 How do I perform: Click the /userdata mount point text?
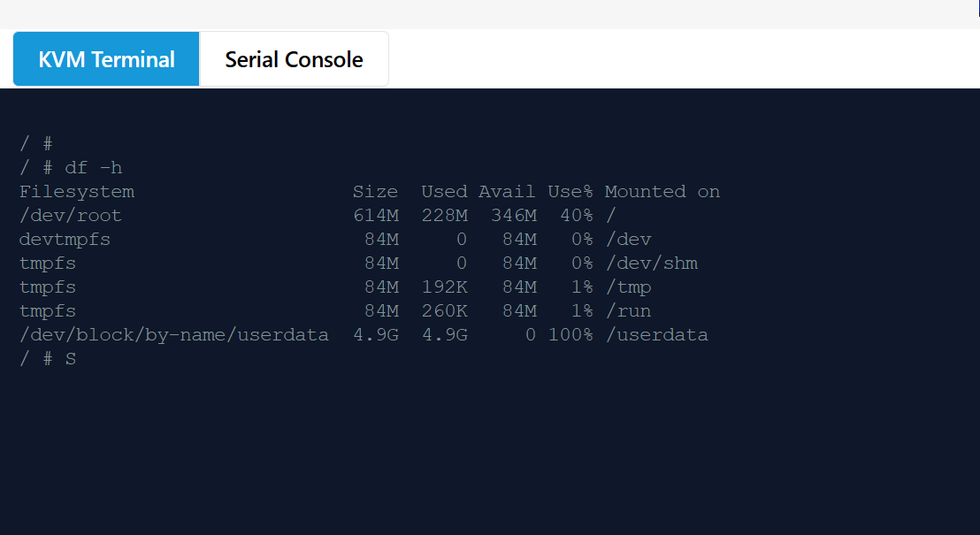tap(657, 335)
